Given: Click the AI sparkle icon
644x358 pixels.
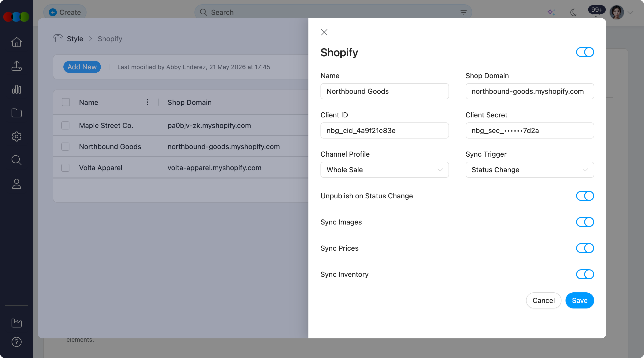Looking at the screenshot, I should [x=551, y=12].
